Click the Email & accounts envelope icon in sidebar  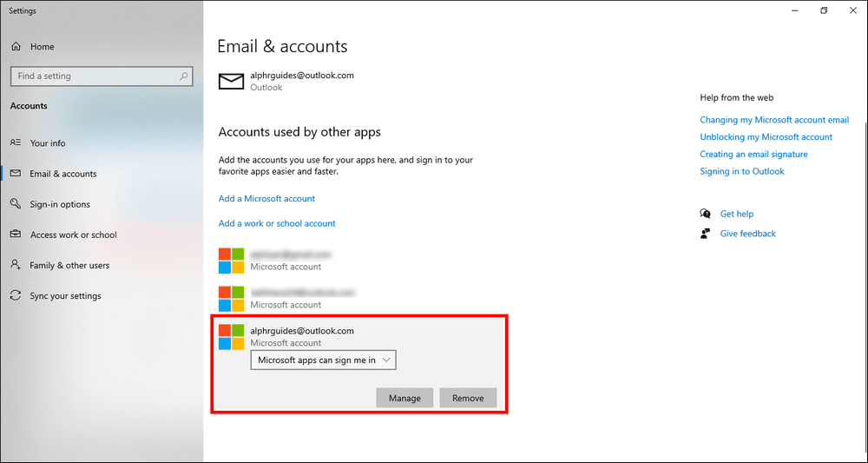coord(16,174)
